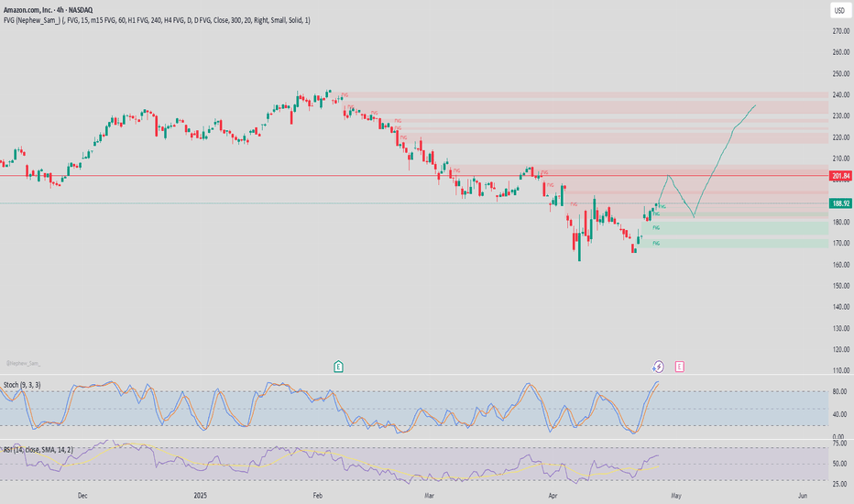854x504 pixels.
Task: Click 25.00 on the RSI pane scale
Action: tap(839, 484)
